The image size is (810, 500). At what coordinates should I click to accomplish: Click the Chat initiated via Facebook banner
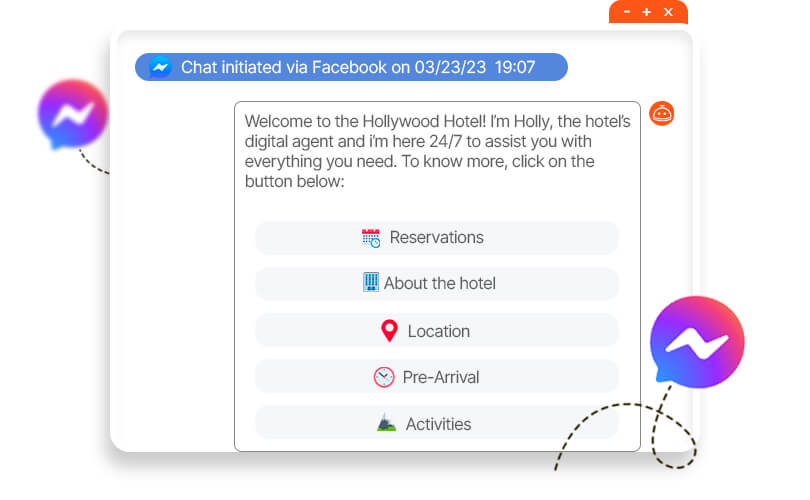(351, 67)
